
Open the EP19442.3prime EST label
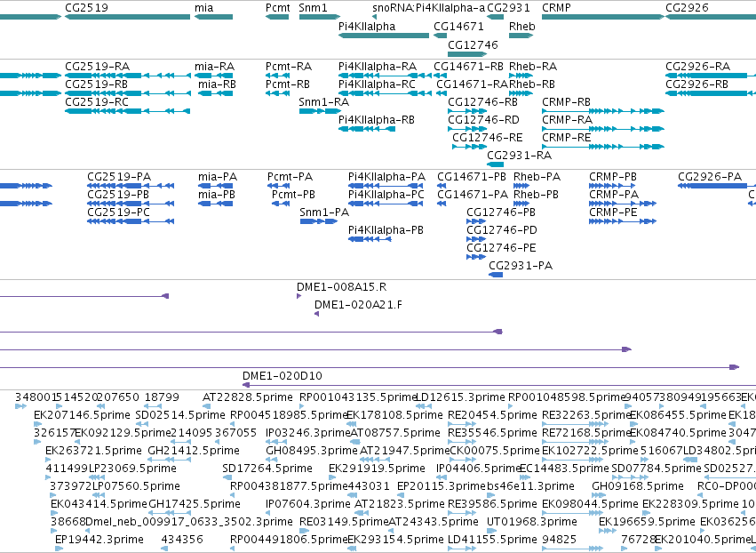99,540
